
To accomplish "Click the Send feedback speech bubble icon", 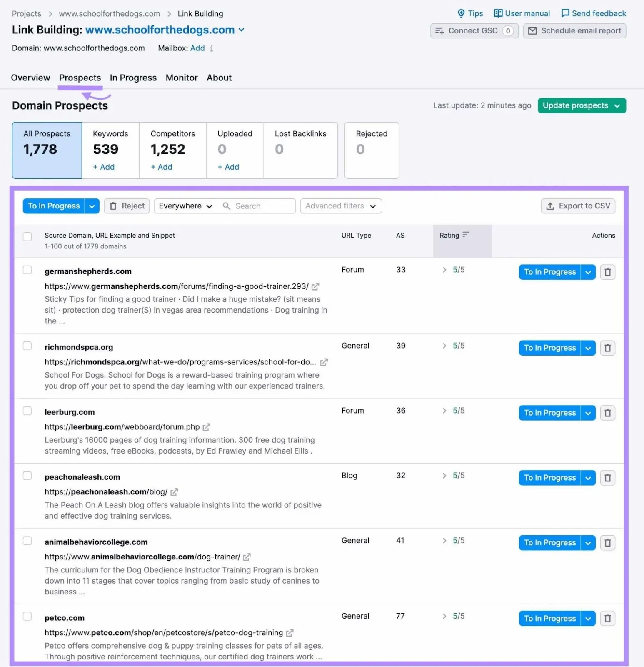I will [565, 13].
